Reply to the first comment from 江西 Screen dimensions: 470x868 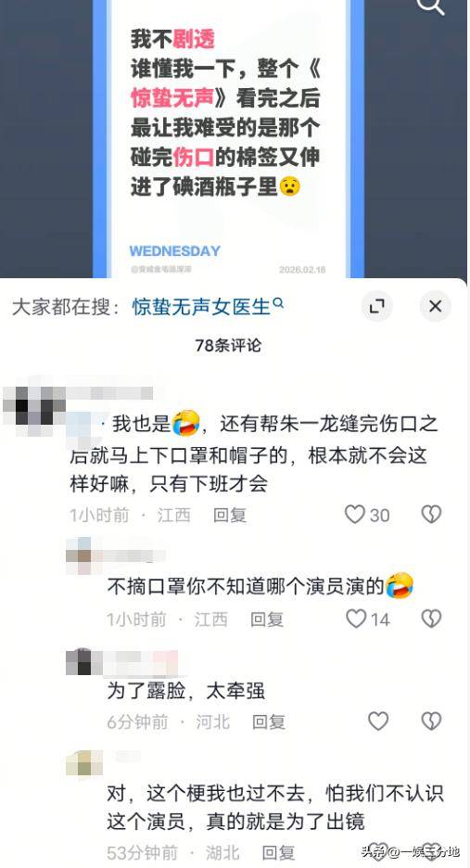point(230,515)
